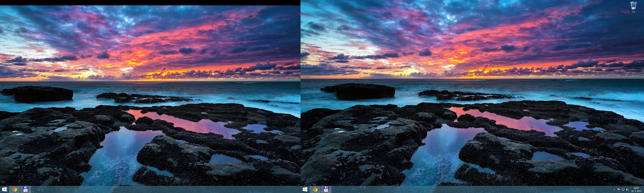
Task: Open clock showing 22:07
Action: 636,188
